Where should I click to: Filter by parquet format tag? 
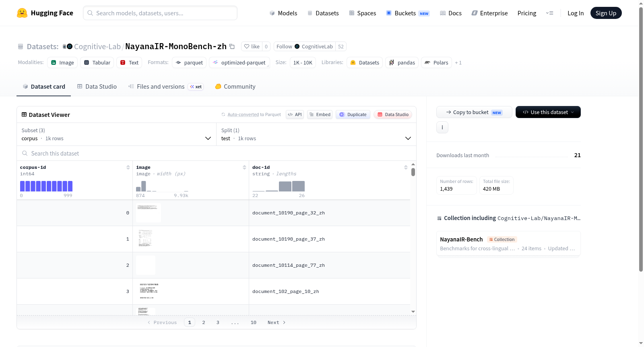point(189,62)
